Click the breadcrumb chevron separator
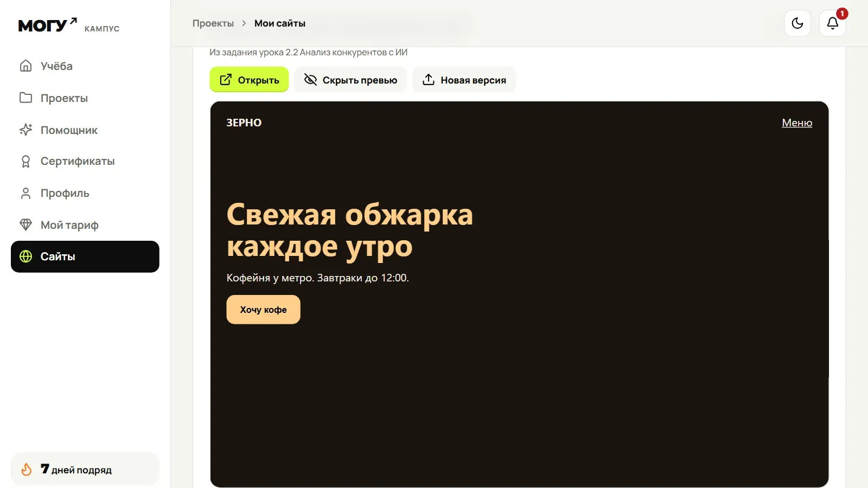 pos(244,23)
